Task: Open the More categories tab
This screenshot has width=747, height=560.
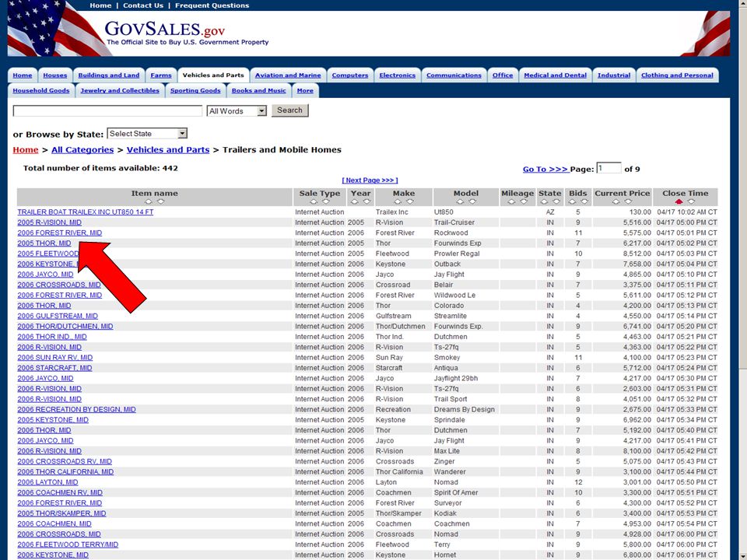Action: click(x=305, y=90)
